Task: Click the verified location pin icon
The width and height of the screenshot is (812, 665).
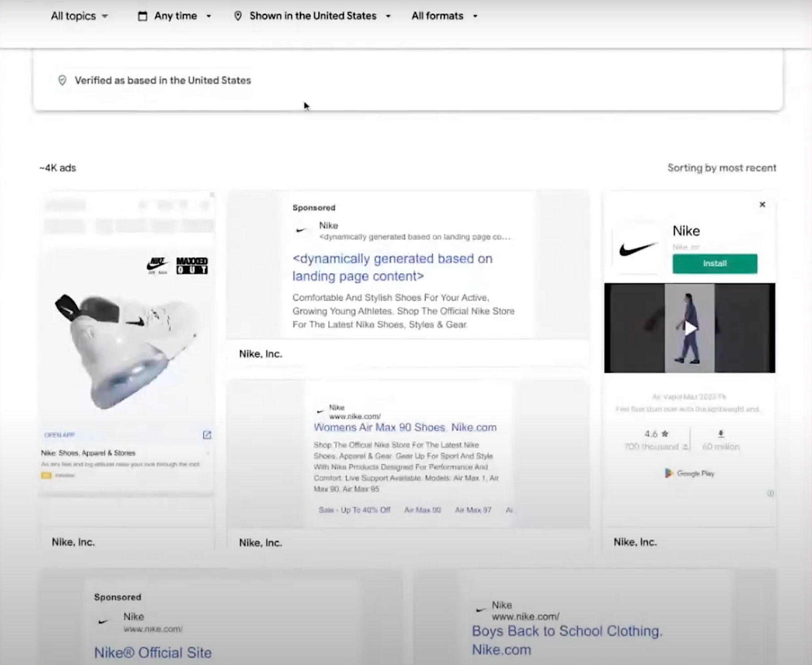Action: [62, 80]
